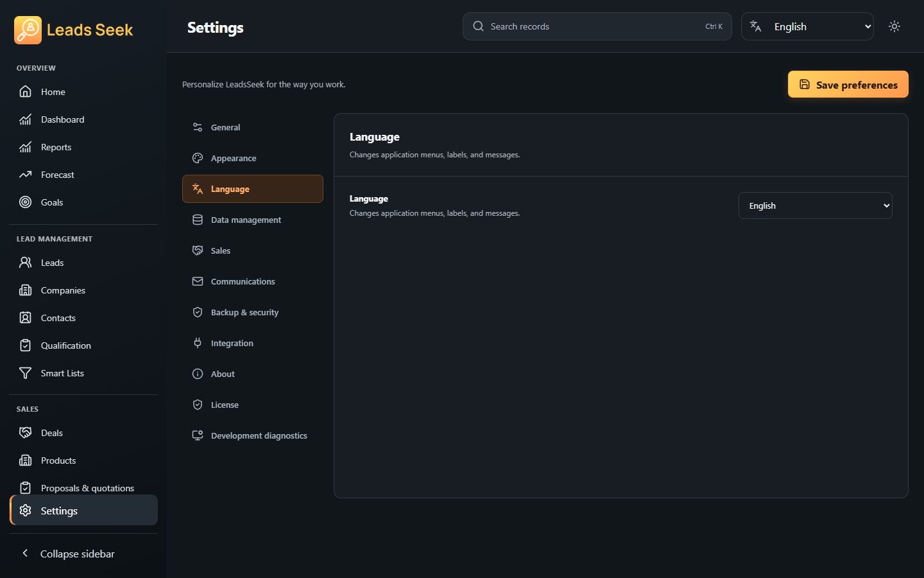Viewport: 924px width, 578px height.
Task: Click the Contacts card icon
Action: point(26,318)
